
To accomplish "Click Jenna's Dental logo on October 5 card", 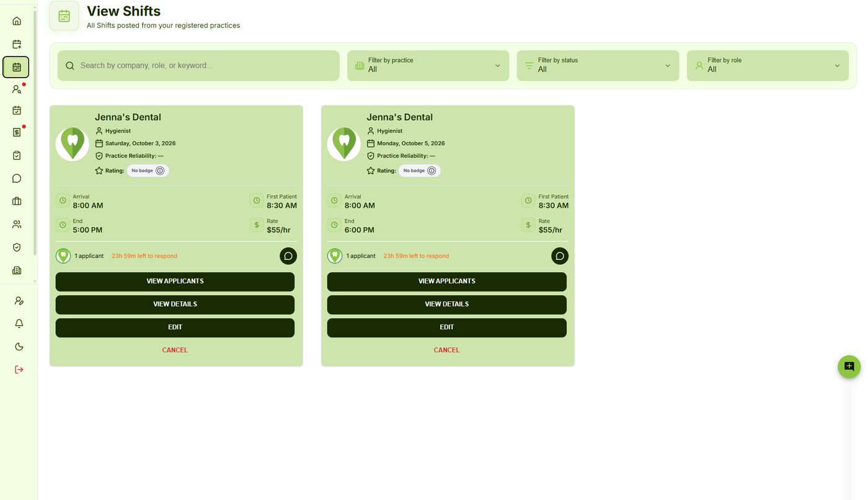I will click(344, 144).
